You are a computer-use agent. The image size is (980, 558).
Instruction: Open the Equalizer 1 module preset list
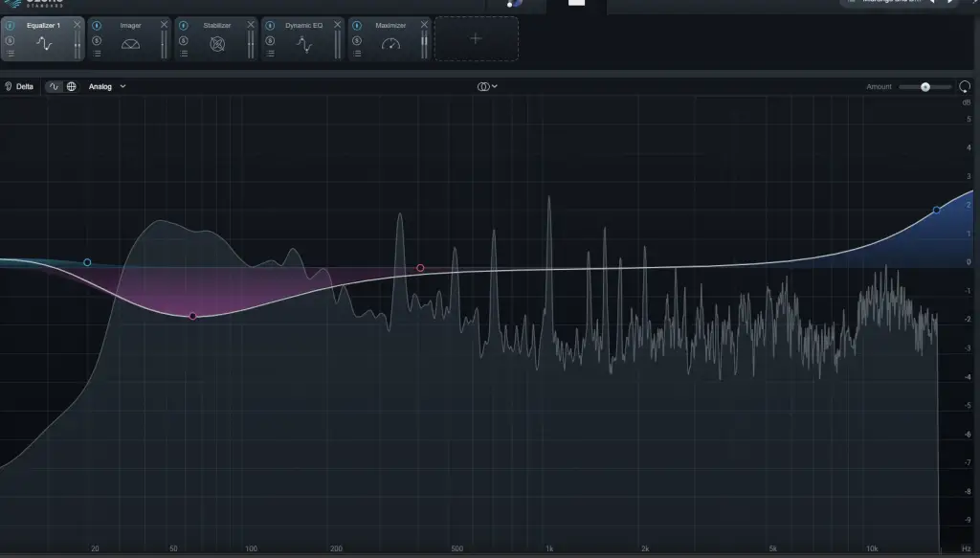[x=10, y=54]
